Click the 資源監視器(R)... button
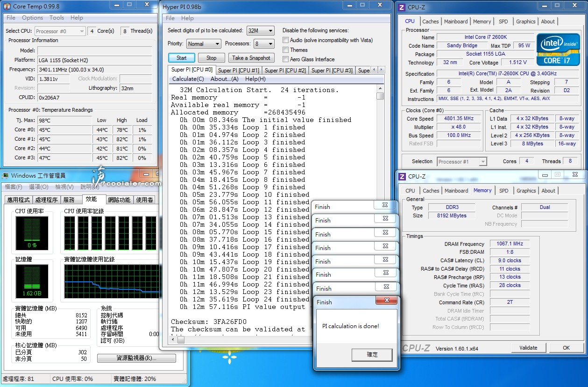This screenshot has width=588, height=387. [x=136, y=358]
